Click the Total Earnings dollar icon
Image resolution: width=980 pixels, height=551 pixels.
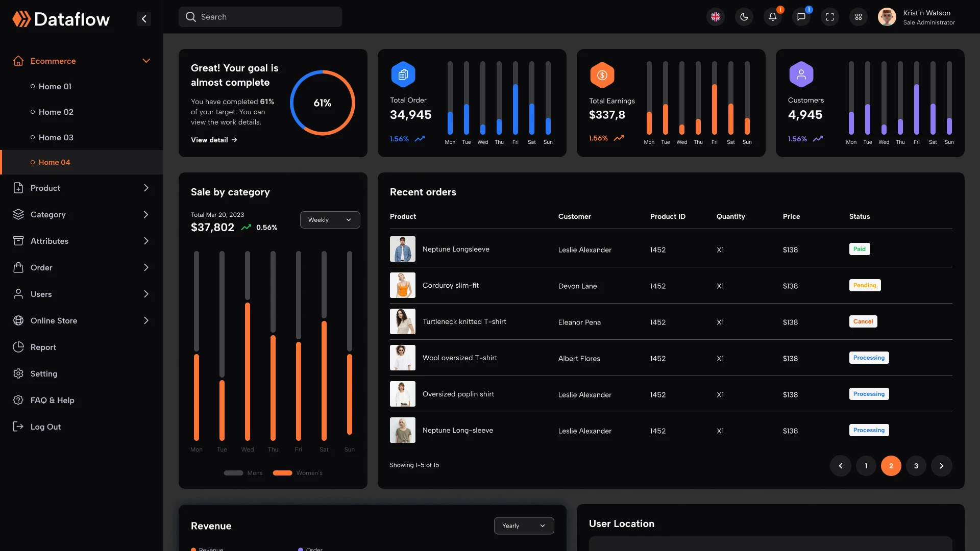pos(602,75)
